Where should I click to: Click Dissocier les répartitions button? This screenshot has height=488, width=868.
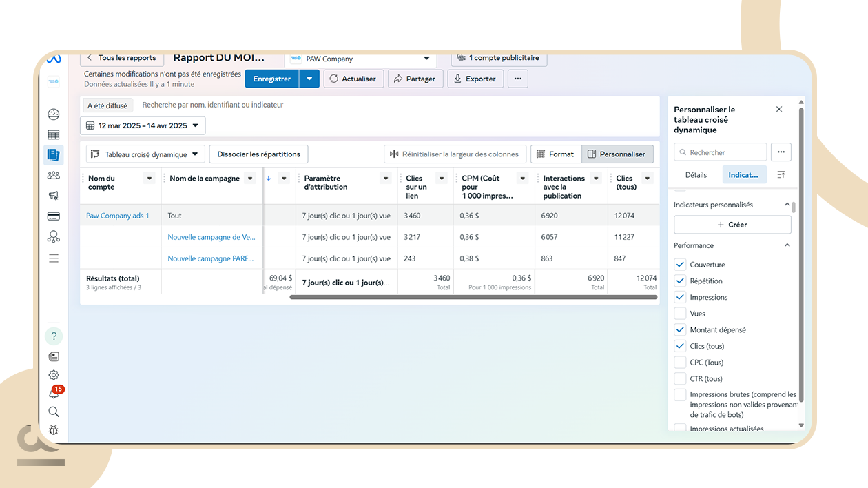tap(259, 154)
